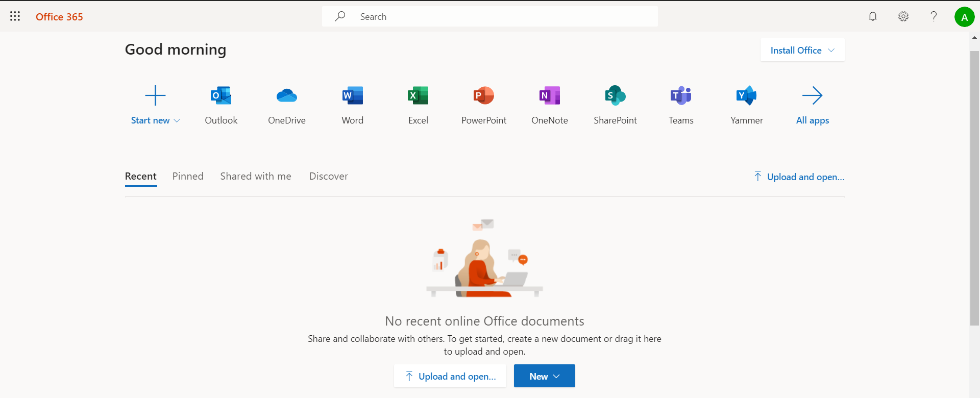Click the notifications bell icon
This screenshot has width=980, height=398.
[x=873, y=16]
